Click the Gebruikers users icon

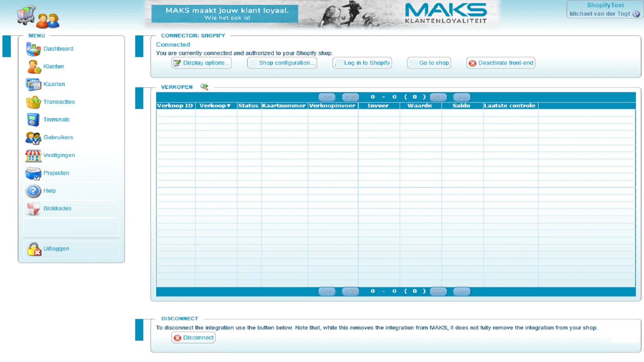coord(33,138)
